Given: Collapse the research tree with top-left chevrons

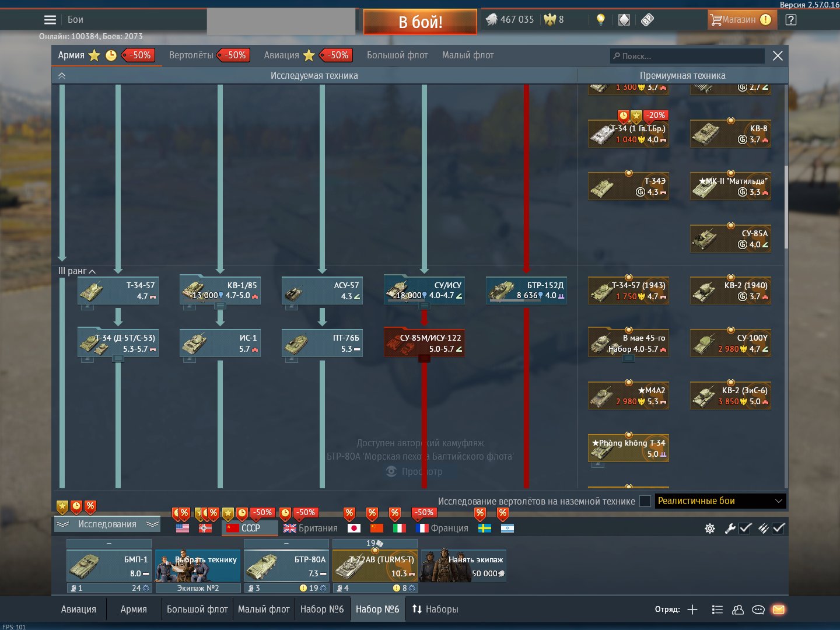Looking at the screenshot, I should pyautogui.click(x=62, y=76).
